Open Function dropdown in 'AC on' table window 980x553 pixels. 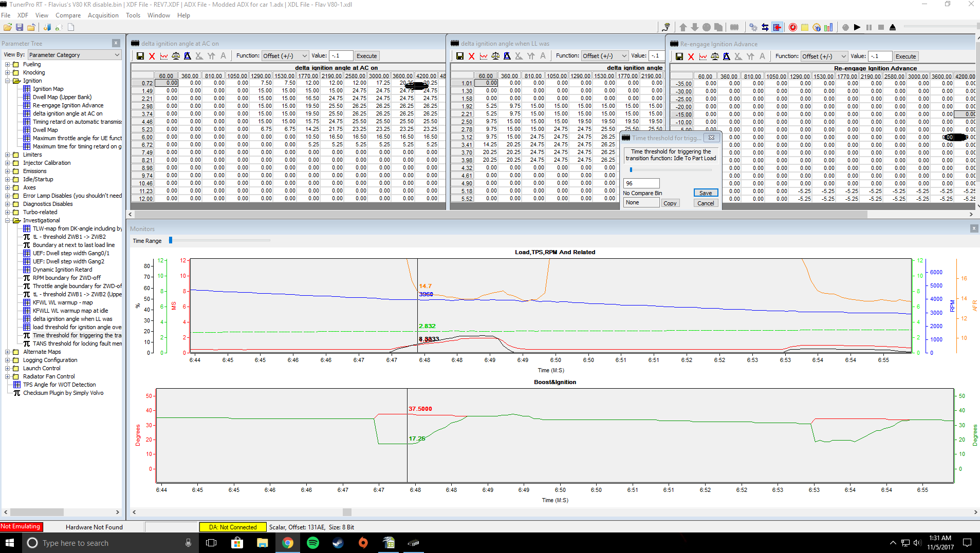[x=285, y=56]
